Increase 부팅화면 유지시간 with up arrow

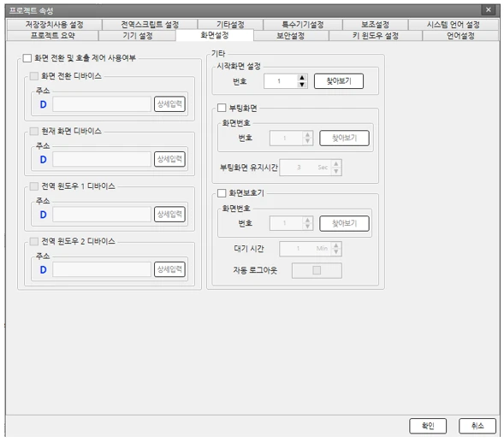pos(336,164)
